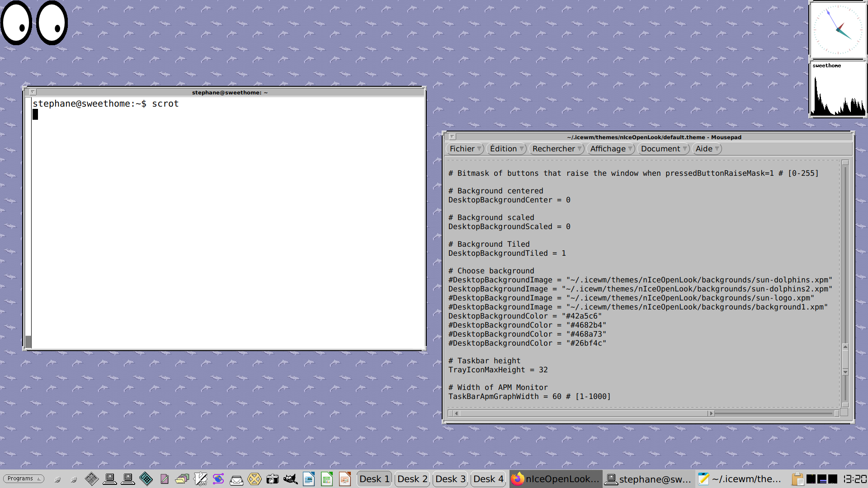Screen dimensions: 868x488
Task: Open the mail inbox tray icon
Action: tap(236, 480)
